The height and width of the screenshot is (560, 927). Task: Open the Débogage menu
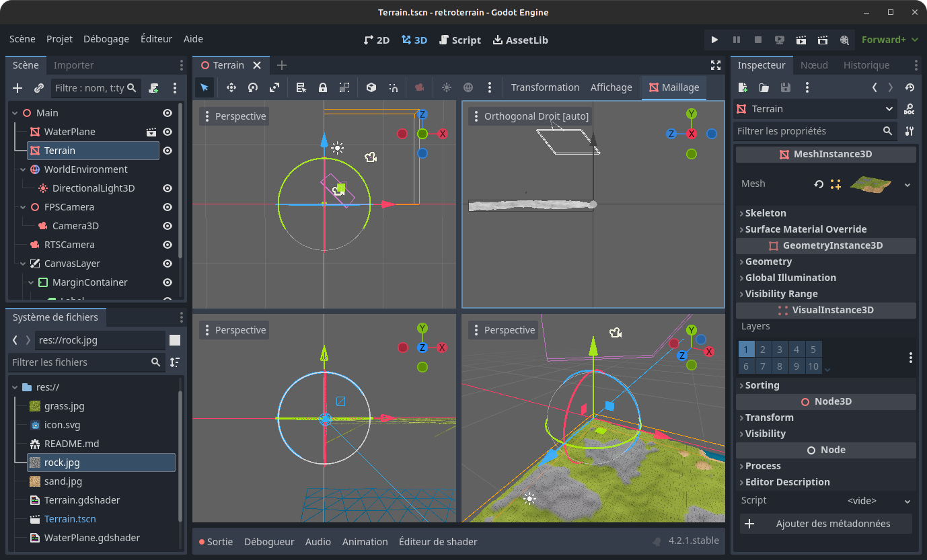106,39
